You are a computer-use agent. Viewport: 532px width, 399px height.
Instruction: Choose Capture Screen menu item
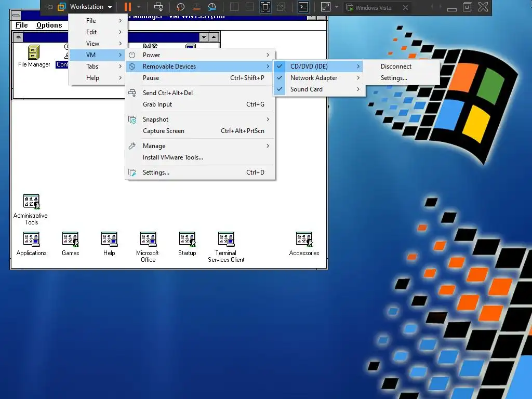click(x=200, y=131)
